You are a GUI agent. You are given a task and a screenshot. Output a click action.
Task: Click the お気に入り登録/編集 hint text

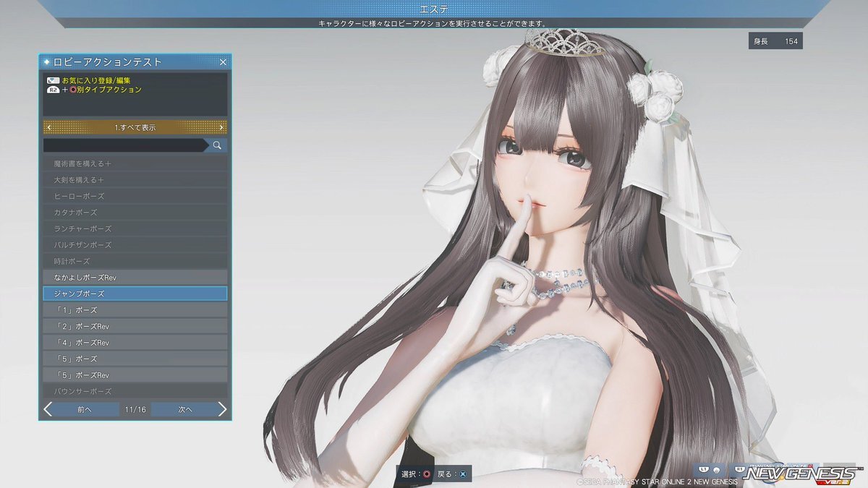point(96,80)
